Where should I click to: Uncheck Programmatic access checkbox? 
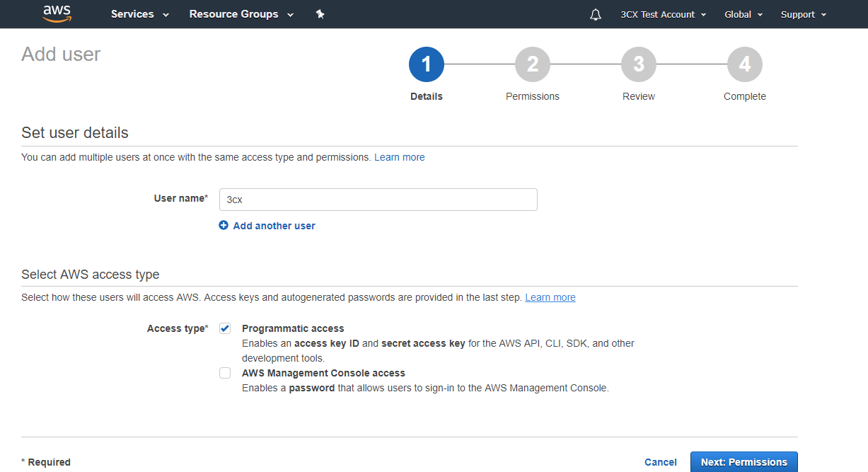tap(225, 328)
